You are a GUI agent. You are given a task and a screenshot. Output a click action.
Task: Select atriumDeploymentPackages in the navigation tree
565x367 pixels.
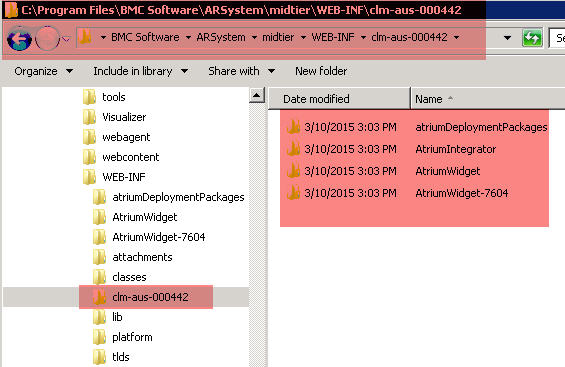178,197
